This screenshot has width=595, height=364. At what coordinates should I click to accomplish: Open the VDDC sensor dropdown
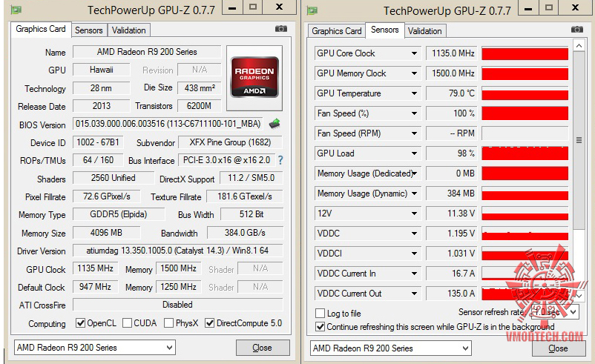pos(415,234)
